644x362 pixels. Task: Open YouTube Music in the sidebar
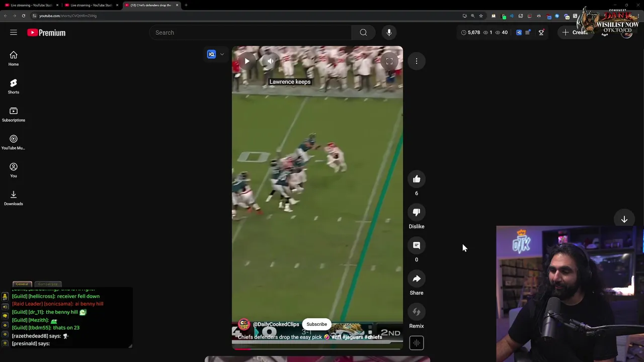point(14,142)
